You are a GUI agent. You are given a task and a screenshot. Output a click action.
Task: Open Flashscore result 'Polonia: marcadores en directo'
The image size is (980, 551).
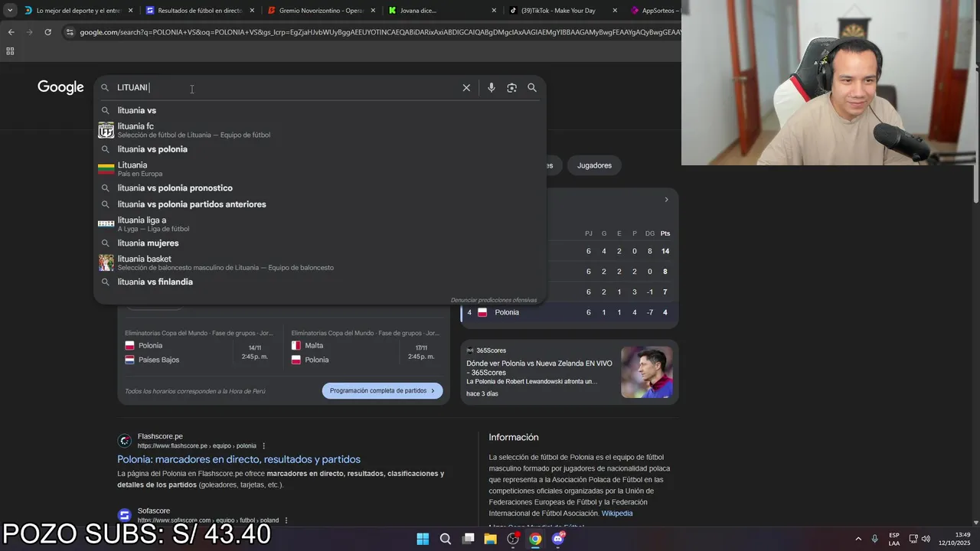click(239, 459)
